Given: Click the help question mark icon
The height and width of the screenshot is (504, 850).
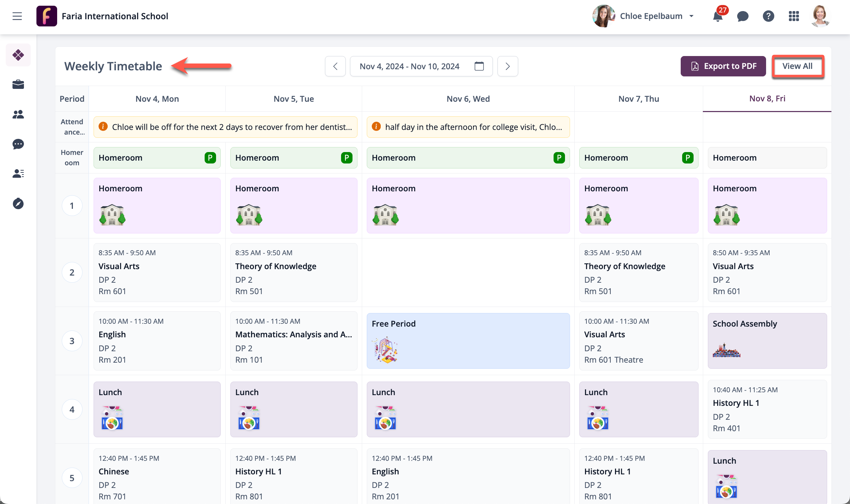Looking at the screenshot, I should (x=768, y=16).
